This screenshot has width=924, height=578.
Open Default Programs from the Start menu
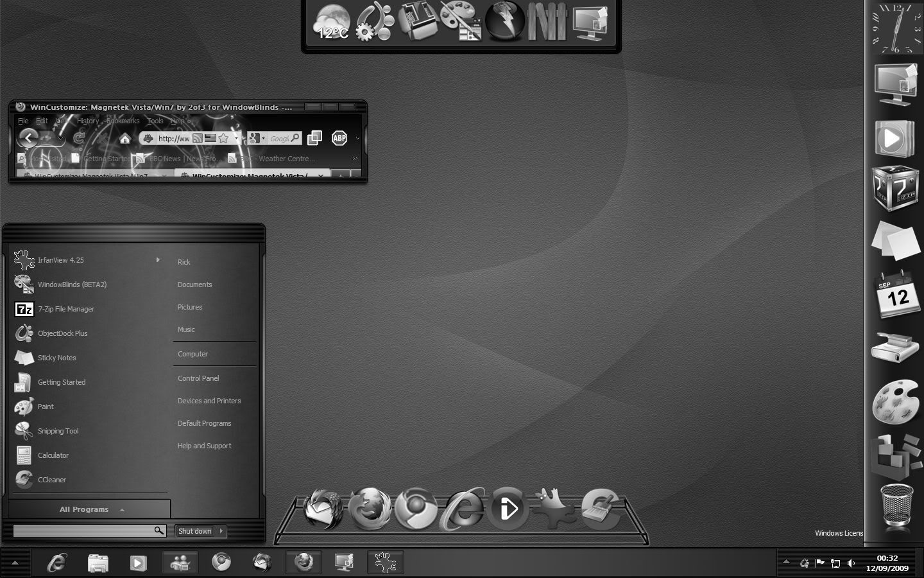click(x=204, y=423)
